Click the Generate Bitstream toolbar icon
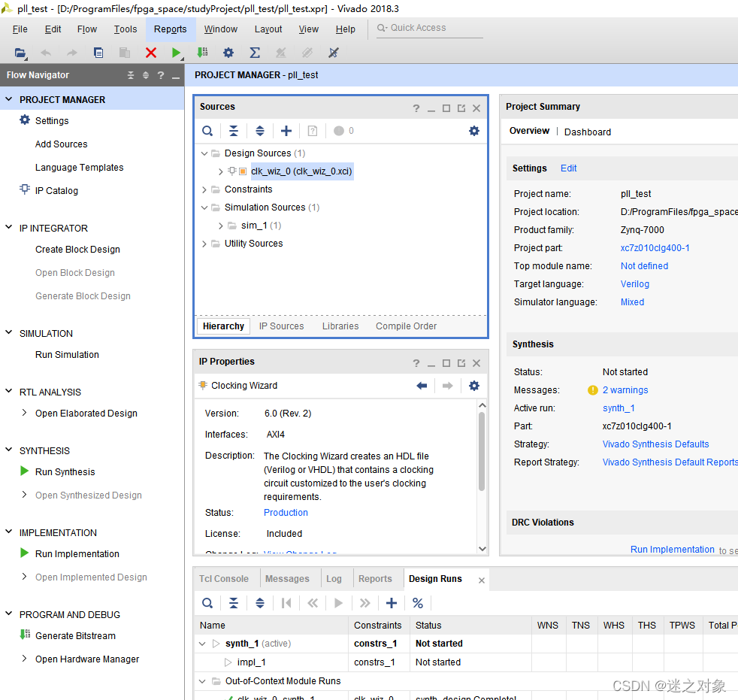Image resolution: width=738 pixels, height=700 pixels. coord(202,53)
